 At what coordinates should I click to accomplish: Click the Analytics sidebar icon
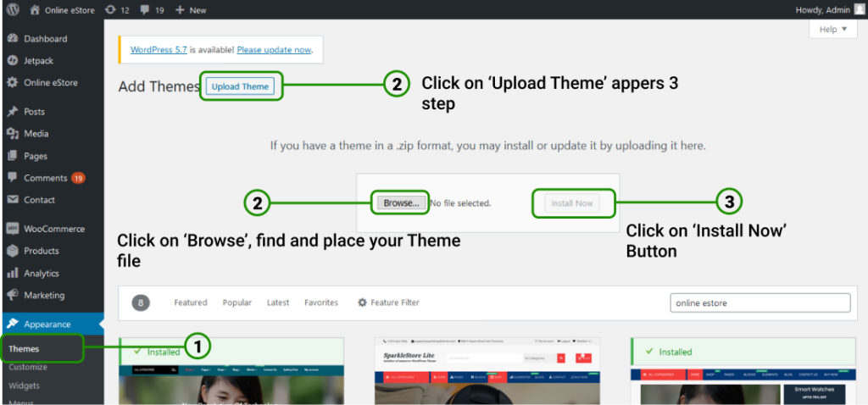click(13, 274)
